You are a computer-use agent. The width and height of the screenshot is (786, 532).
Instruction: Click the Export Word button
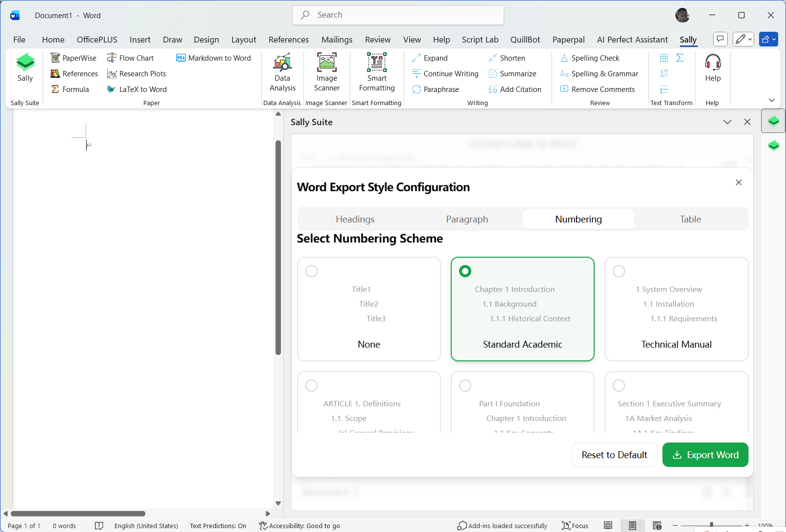coord(705,455)
